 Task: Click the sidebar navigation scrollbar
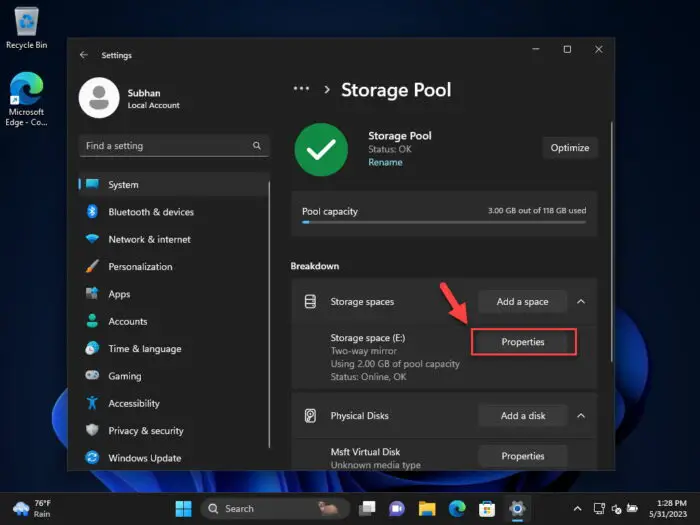(269, 314)
